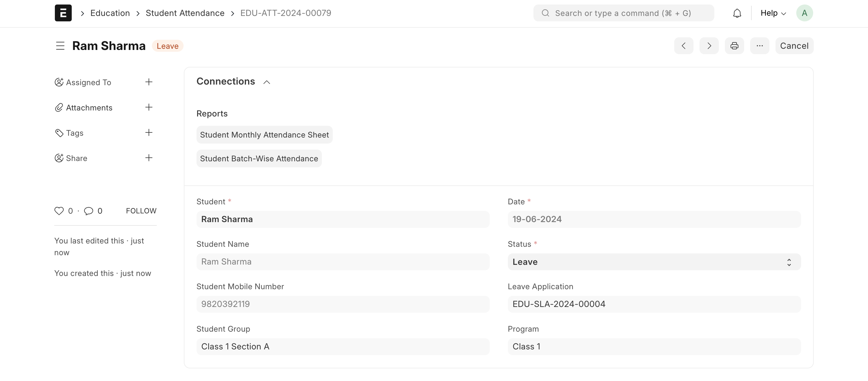868x381 pixels.
Task: Open the Student Monthly Attendance Sheet report
Action: point(264,135)
